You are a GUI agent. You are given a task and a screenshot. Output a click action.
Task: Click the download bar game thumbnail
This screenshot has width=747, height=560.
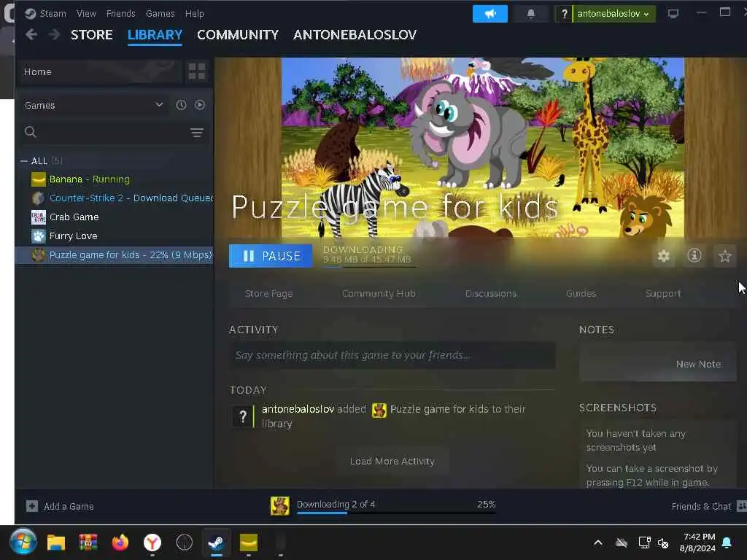pyautogui.click(x=280, y=506)
